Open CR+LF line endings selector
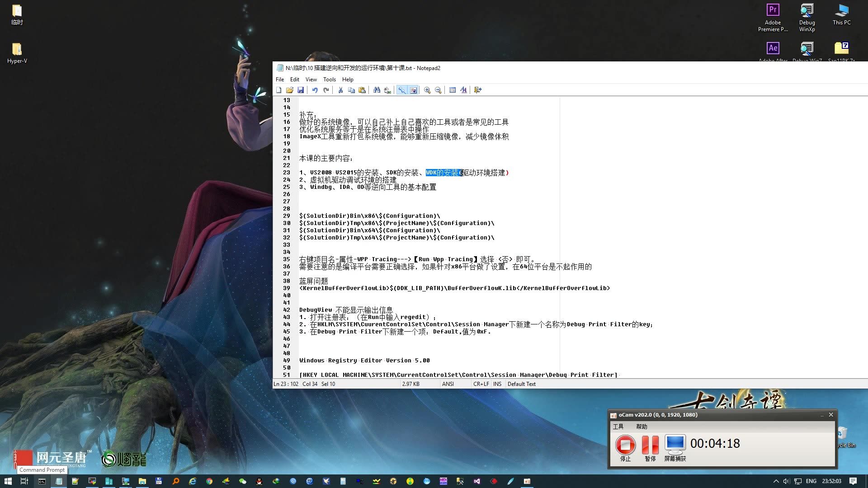This screenshot has width=868, height=488. click(481, 384)
